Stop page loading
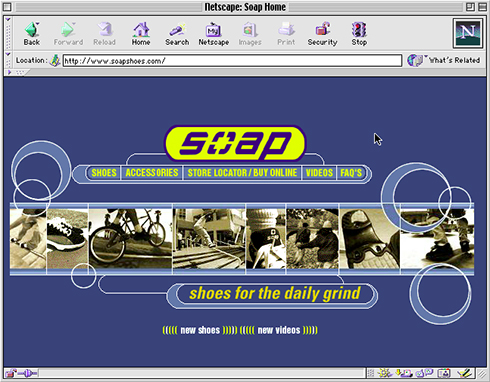This screenshot has width=490, height=382. pyautogui.click(x=359, y=34)
